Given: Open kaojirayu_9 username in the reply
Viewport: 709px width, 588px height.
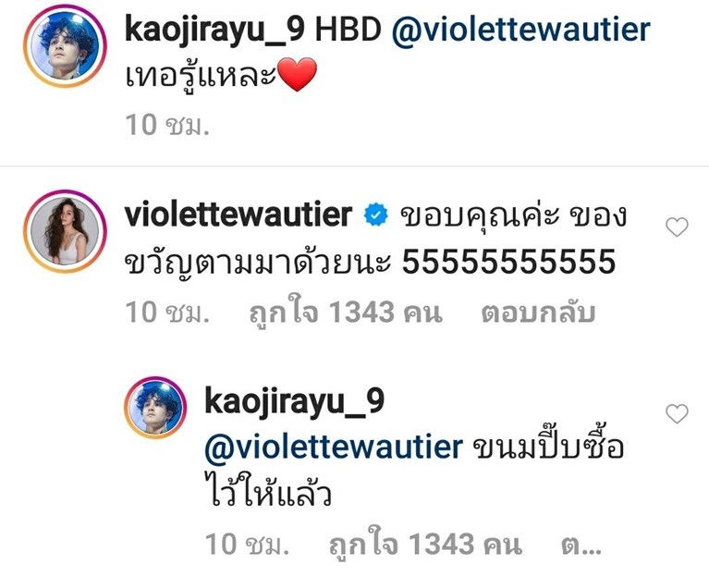Looking at the screenshot, I should pos(294,401).
